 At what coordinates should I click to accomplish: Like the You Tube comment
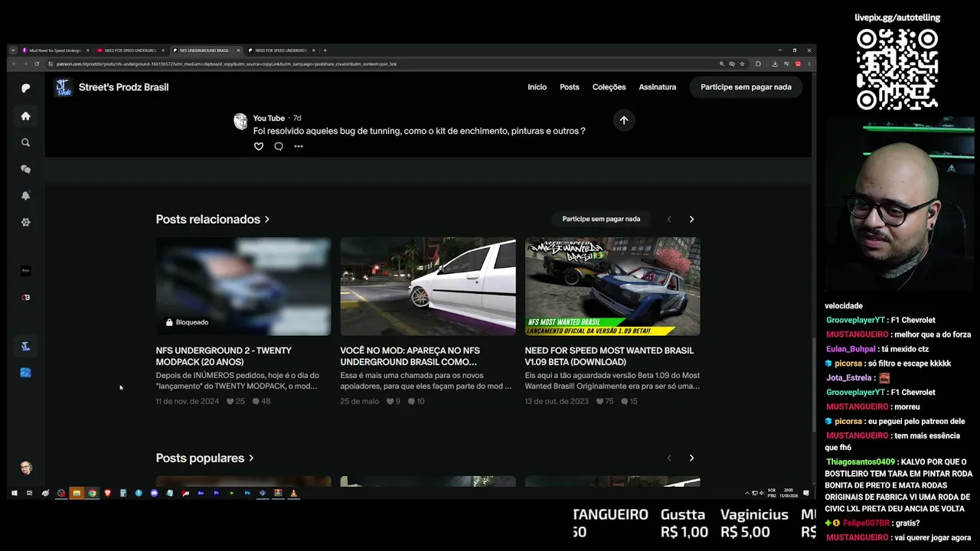coord(259,146)
